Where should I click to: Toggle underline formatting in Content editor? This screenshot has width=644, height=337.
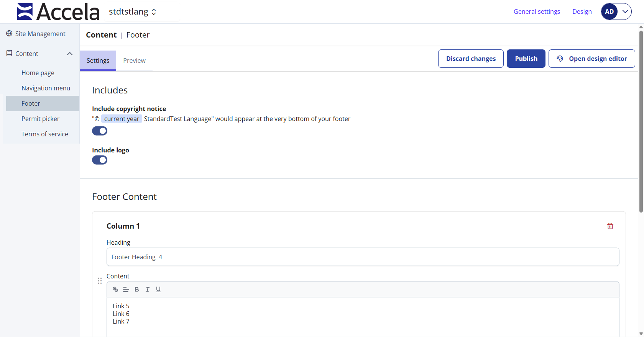158,290
